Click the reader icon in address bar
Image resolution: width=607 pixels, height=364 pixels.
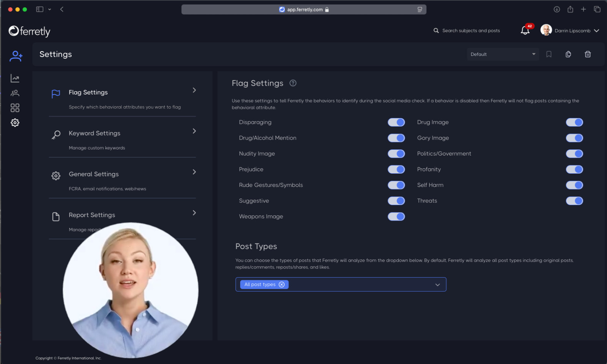tap(420, 9)
